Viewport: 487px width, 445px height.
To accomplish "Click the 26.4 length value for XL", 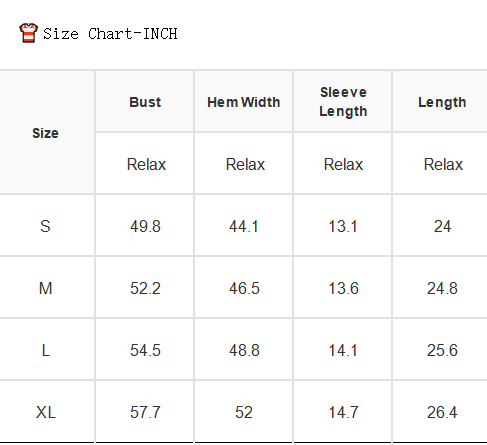I will (x=442, y=412).
